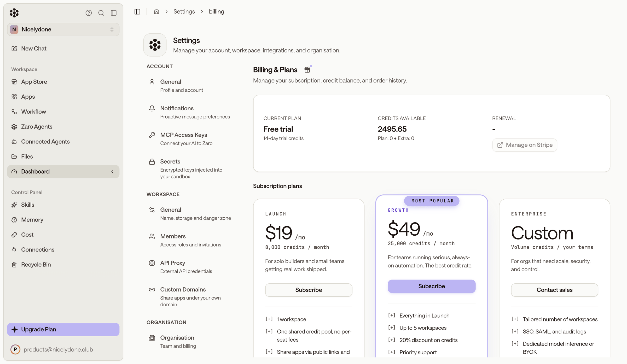This screenshot has width=627, height=364.
Task: Click the Organisation building icon
Action: coord(152,338)
